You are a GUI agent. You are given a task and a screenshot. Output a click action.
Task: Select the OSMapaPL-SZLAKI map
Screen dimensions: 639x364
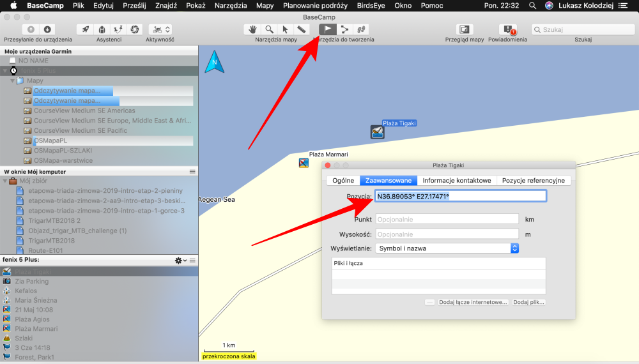point(63,150)
